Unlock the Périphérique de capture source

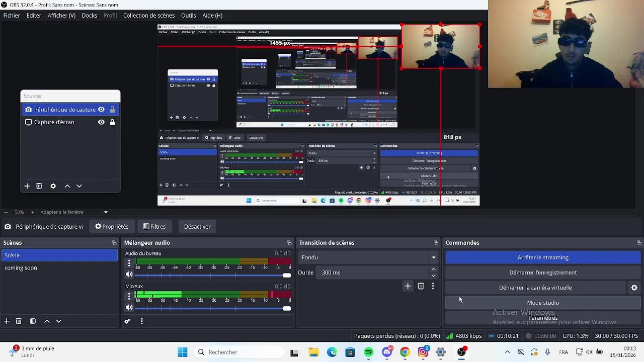tap(112, 110)
